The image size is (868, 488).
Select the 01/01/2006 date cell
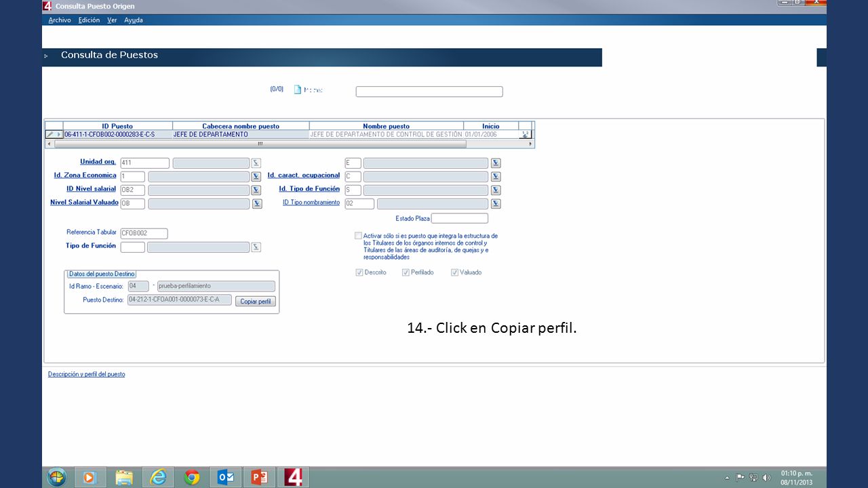[x=491, y=135]
